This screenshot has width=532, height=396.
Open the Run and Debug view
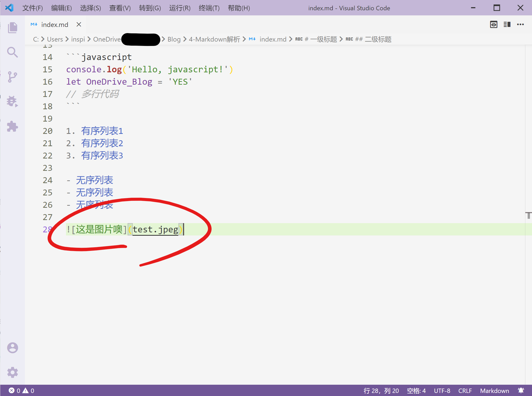tap(12, 102)
